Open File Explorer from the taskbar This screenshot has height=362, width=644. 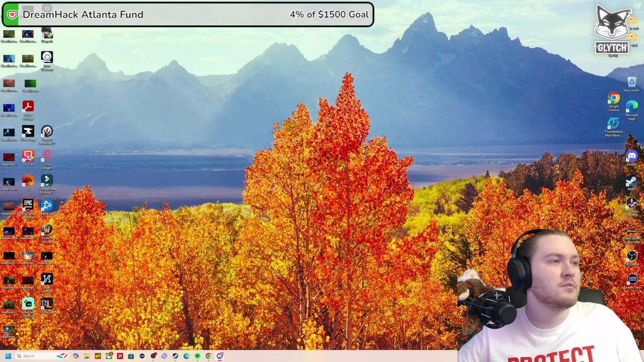(x=87, y=356)
